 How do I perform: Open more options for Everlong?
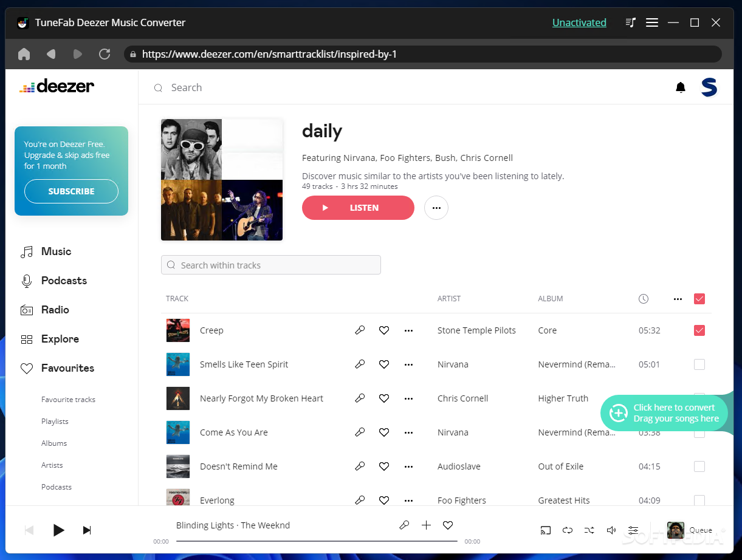click(x=408, y=500)
